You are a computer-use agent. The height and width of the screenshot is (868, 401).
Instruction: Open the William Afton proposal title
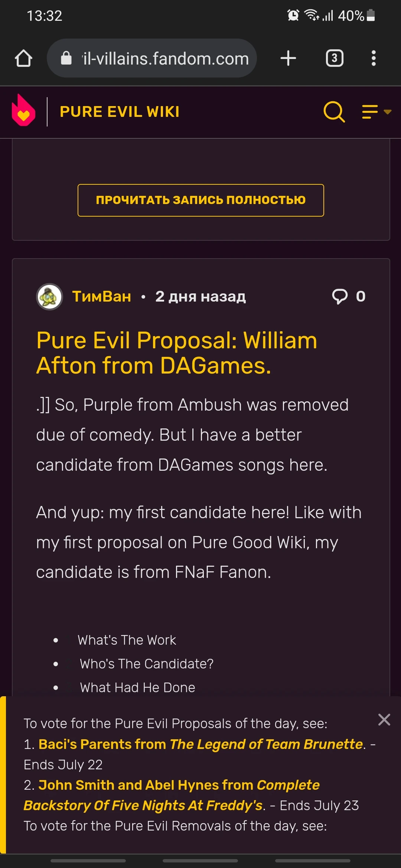(x=176, y=352)
